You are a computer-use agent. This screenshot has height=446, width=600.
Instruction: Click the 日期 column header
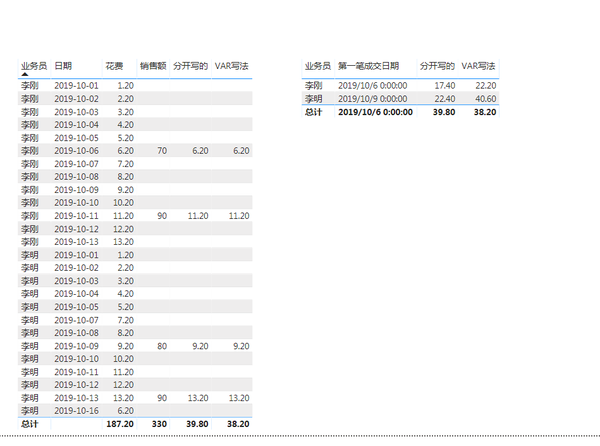(x=63, y=66)
